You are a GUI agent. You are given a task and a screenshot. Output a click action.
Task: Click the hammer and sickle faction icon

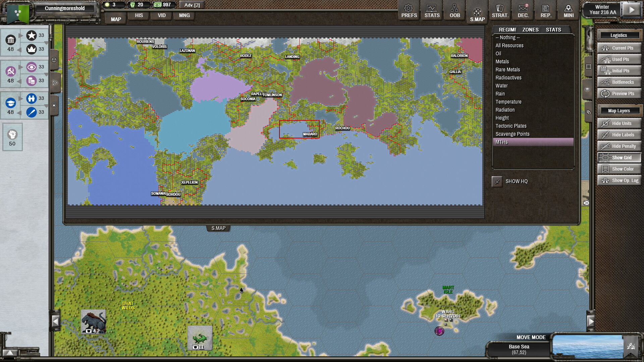[x=11, y=72]
